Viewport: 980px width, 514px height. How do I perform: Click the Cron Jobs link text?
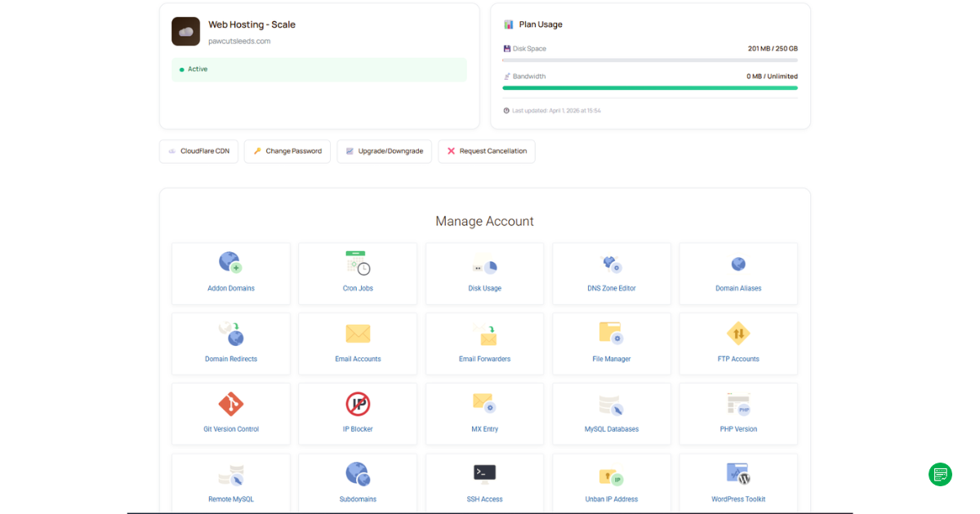coord(358,289)
